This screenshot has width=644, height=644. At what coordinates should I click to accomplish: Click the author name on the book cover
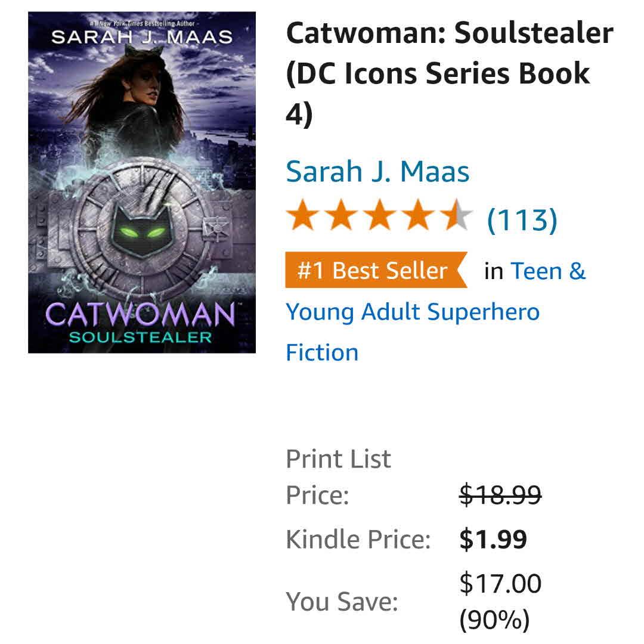coord(141,38)
